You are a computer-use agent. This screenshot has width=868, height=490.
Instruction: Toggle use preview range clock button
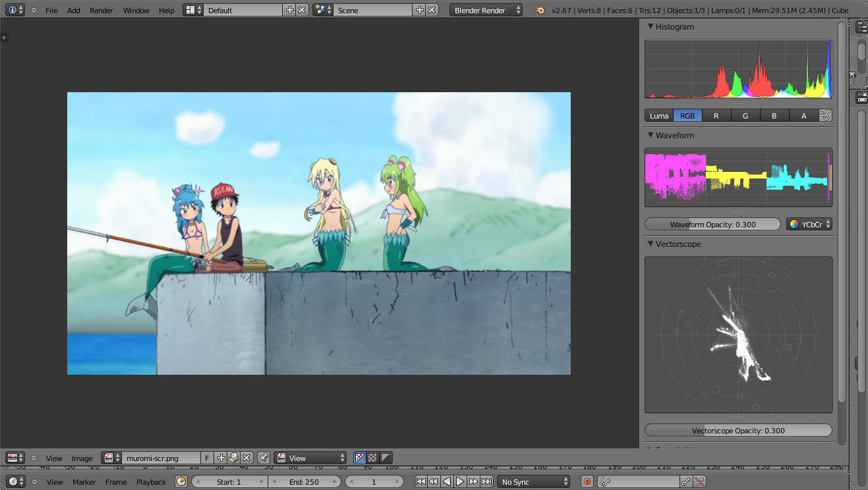(181, 481)
